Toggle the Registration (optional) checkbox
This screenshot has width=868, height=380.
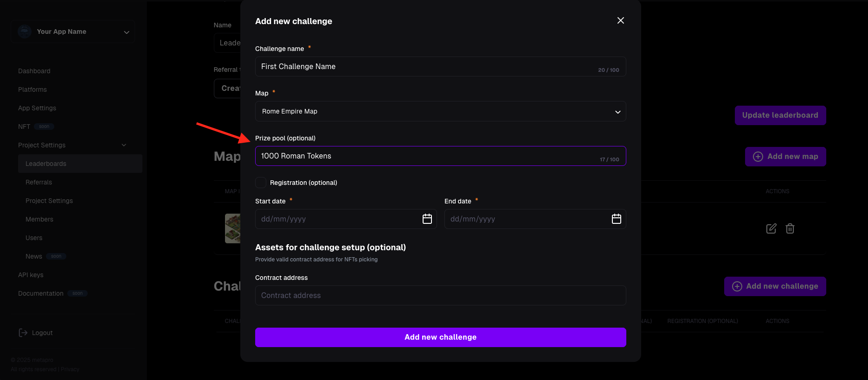261,183
